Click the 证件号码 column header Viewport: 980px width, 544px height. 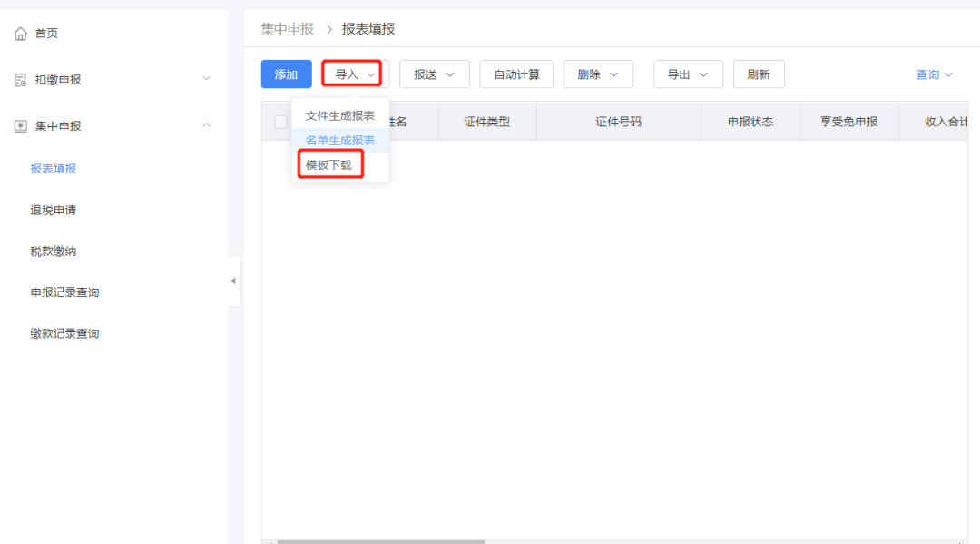coord(618,122)
